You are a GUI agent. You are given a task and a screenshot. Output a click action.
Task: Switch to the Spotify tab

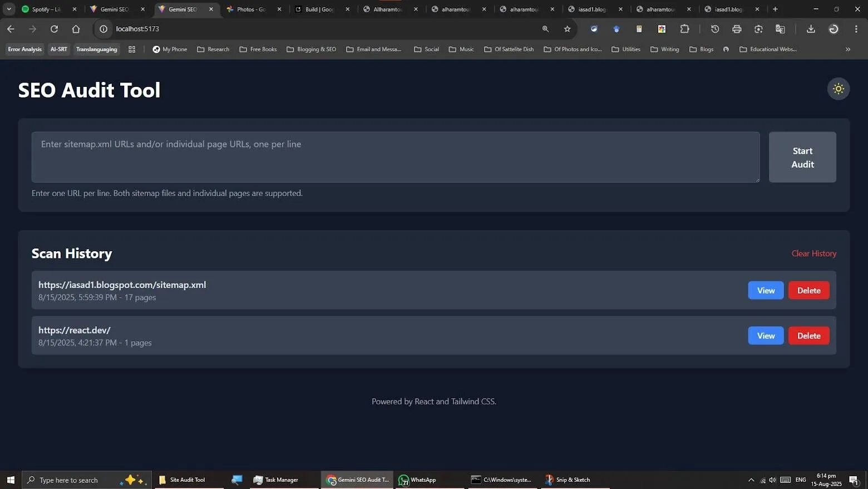click(x=45, y=9)
